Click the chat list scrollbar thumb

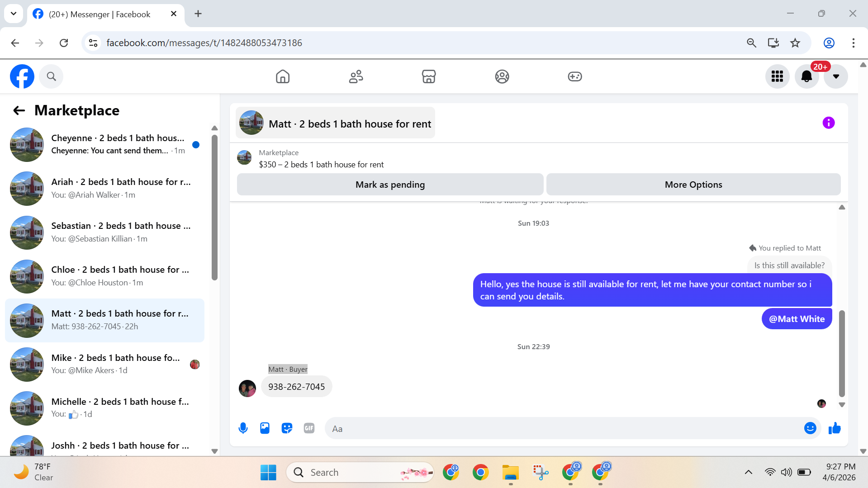pos(214,207)
